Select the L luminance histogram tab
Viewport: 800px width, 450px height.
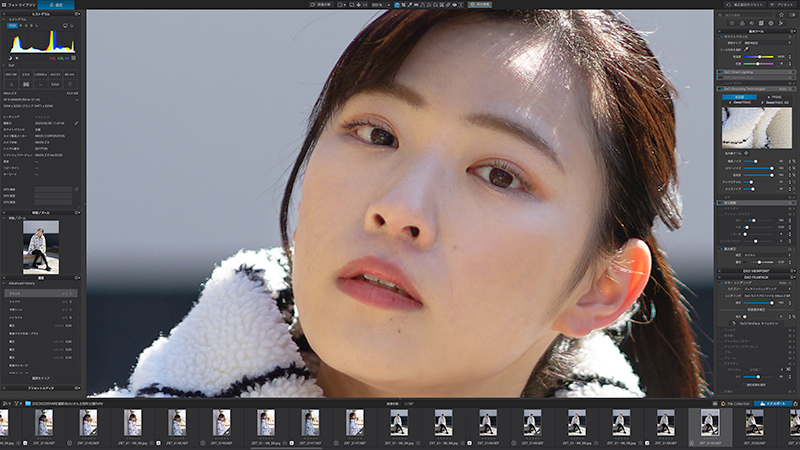pyautogui.click(x=37, y=26)
